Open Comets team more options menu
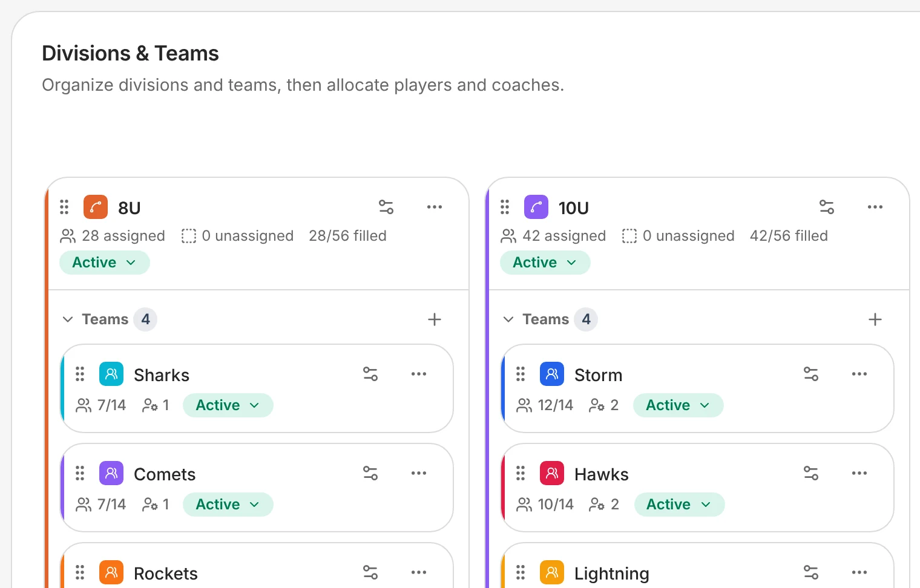The width and height of the screenshot is (920, 588). click(419, 473)
